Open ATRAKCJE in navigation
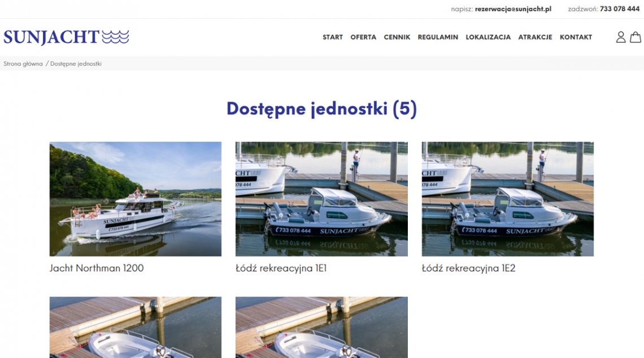The height and width of the screenshot is (358, 644). [x=535, y=37]
